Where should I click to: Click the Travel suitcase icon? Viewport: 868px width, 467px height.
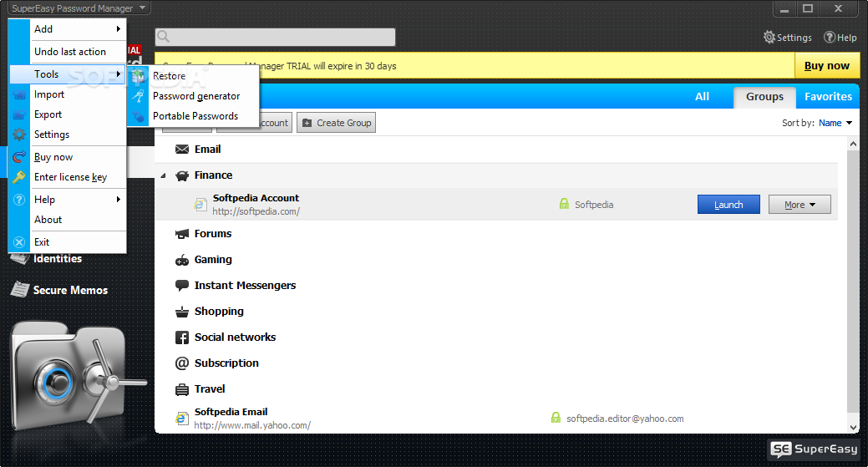coord(182,389)
